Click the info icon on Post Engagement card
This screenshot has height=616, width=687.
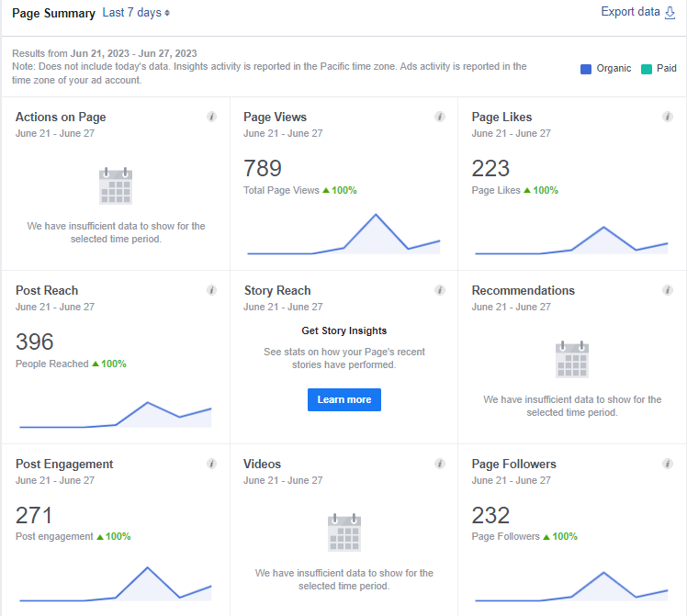[x=211, y=464]
